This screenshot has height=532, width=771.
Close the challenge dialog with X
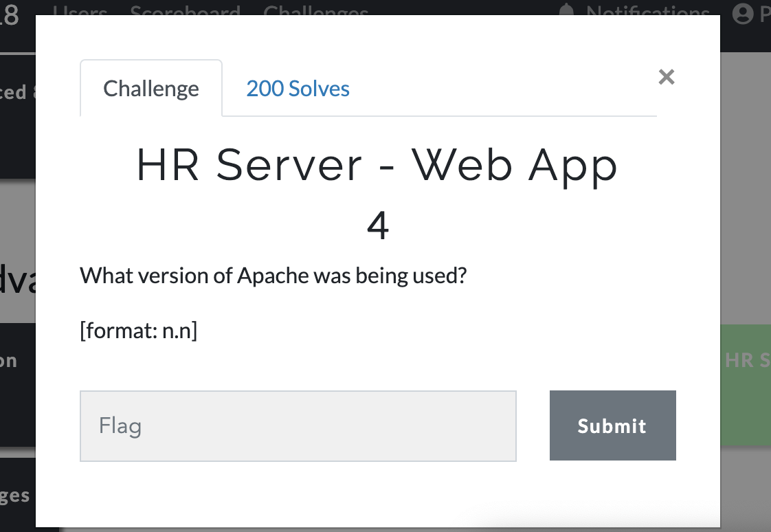point(667,77)
